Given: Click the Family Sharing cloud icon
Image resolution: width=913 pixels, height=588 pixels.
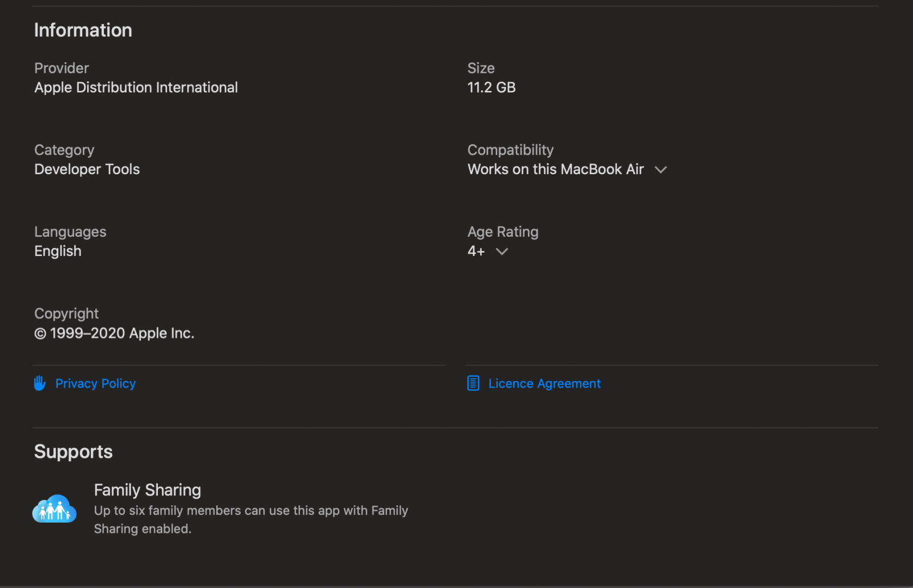Looking at the screenshot, I should (54, 509).
